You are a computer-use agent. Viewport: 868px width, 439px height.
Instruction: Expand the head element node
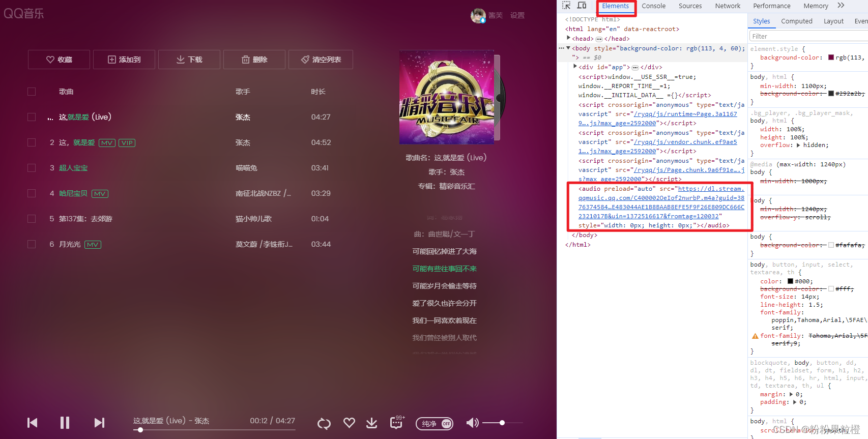point(569,38)
